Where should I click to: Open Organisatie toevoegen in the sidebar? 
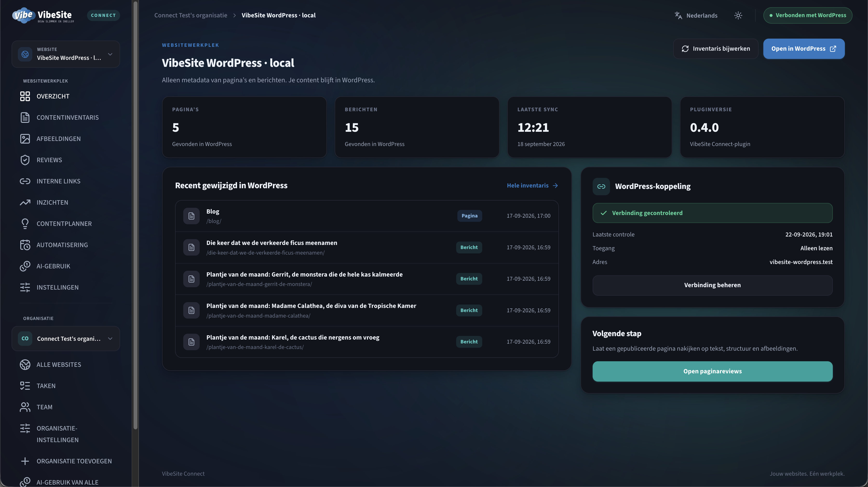tap(66, 461)
